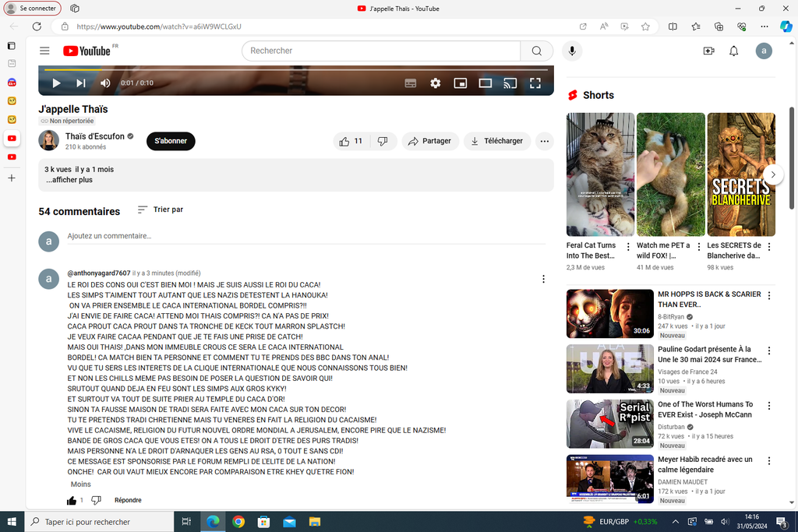Viewport: 798px width, 532px height.
Task: Seek on the video progress bar
Action: pos(296,69)
